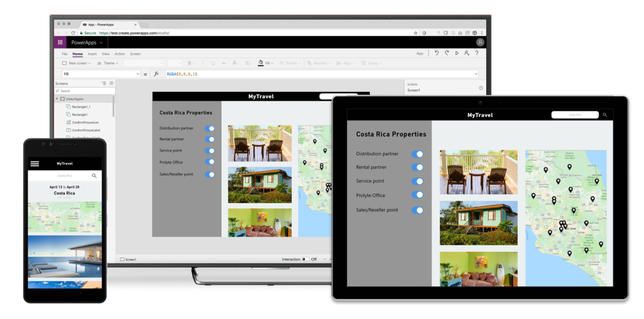Screen dimensions: 644x319
Task: Collapse the VisitorSignIn tree node
Action: pyautogui.click(x=57, y=99)
